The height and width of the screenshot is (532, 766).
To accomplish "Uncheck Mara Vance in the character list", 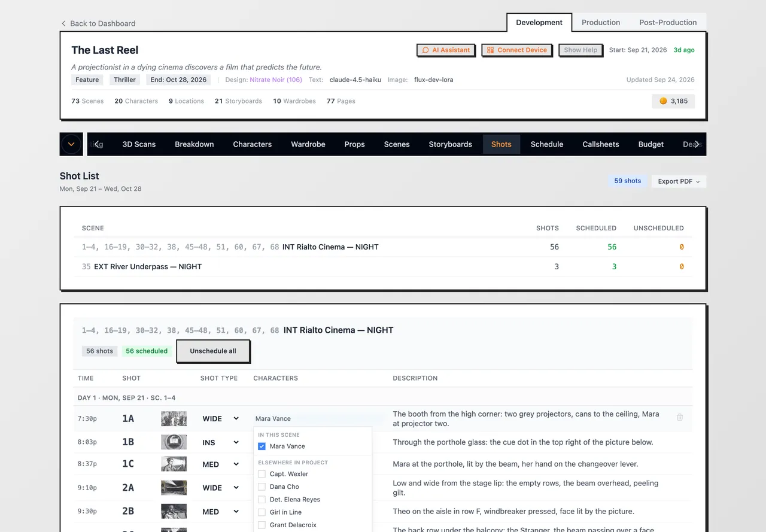I will (x=262, y=446).
